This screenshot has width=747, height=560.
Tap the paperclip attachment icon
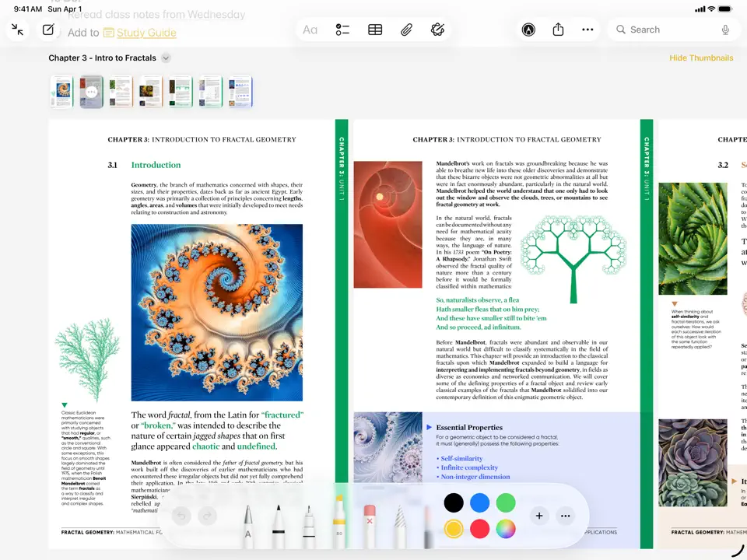406,30
